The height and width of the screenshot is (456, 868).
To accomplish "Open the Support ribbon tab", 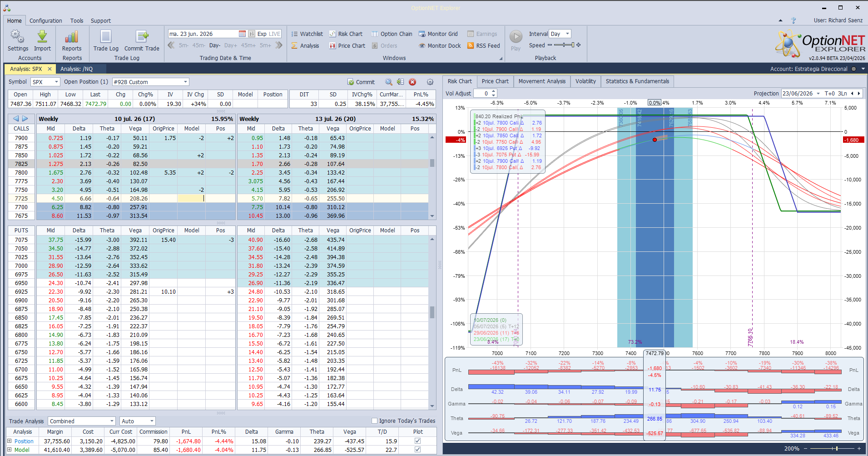I will pos(101,20).
